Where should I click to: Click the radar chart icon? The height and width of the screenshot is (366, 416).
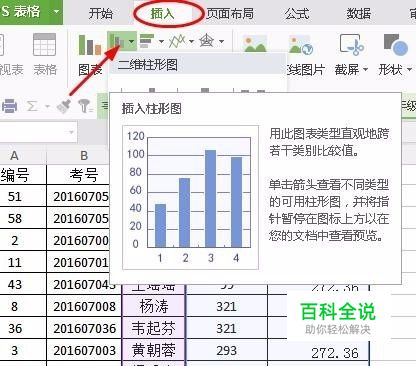click(206, 41)
